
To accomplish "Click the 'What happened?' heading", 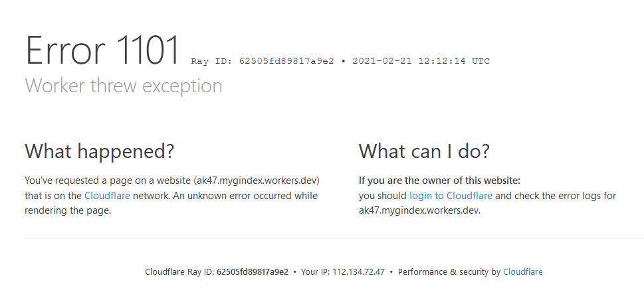I will tap(100, 151).
